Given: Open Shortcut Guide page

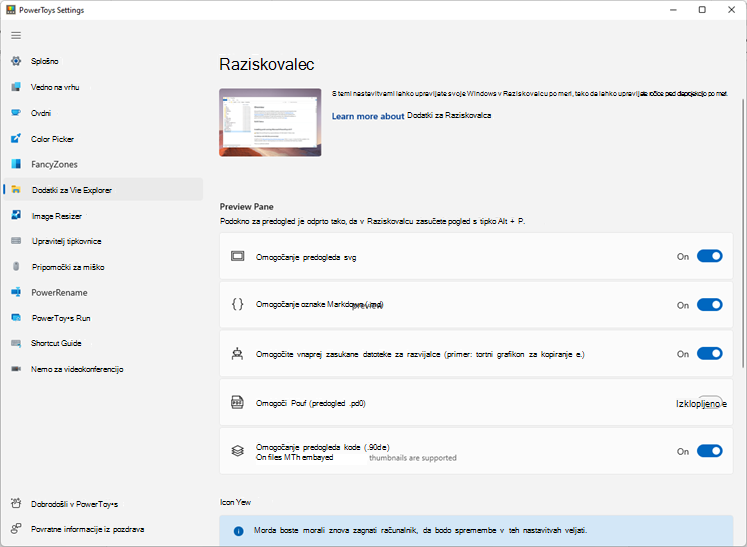Looking at the screenshot, I should [103, 343].
